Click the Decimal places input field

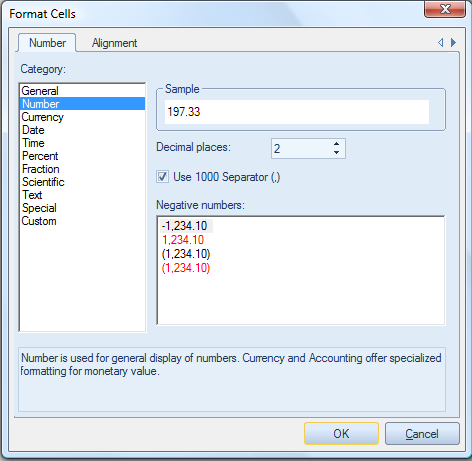click(x=302, y=148)
